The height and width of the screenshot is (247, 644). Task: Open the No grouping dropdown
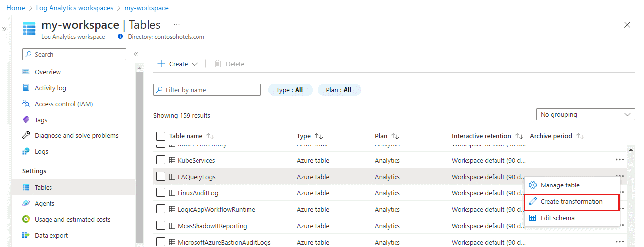point(585,115)
